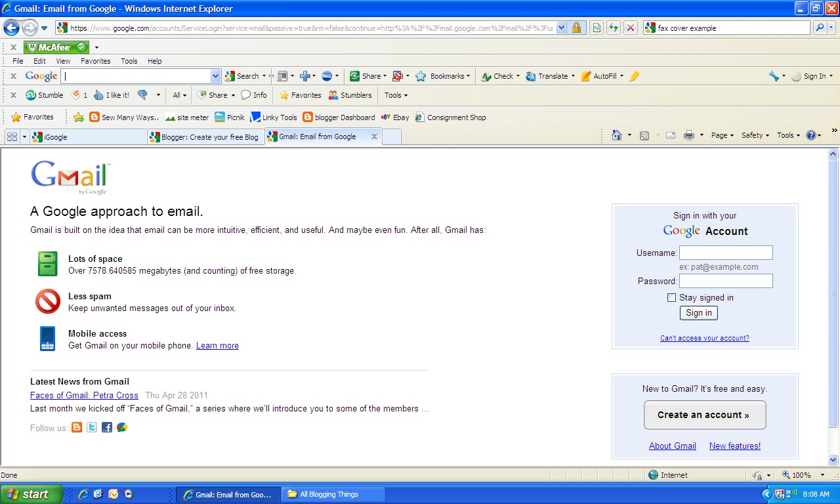The image size is (840, 504).
Task: Open the Ebay favorites bar shortcut
Action: pos(395,117)
